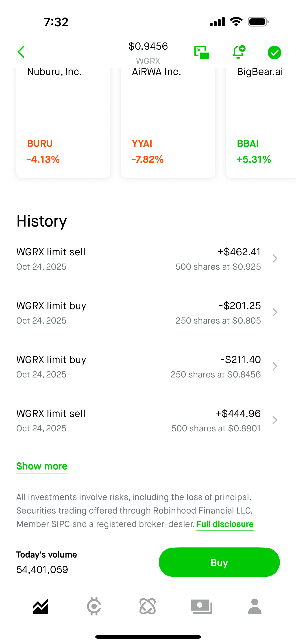Open the orbit-shaped tab icon
This screenshot has height=644, width=296.
tap(148, 606)
